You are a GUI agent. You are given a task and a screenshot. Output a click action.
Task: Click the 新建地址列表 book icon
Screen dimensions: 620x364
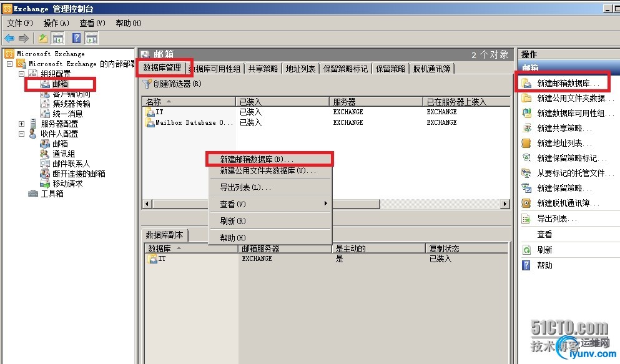[526, 143]
